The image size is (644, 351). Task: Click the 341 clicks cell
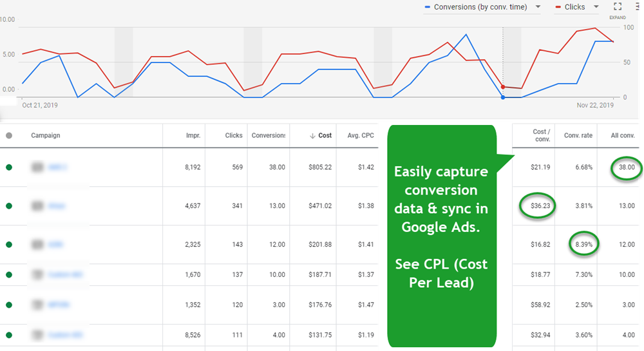tap(238, 205)
